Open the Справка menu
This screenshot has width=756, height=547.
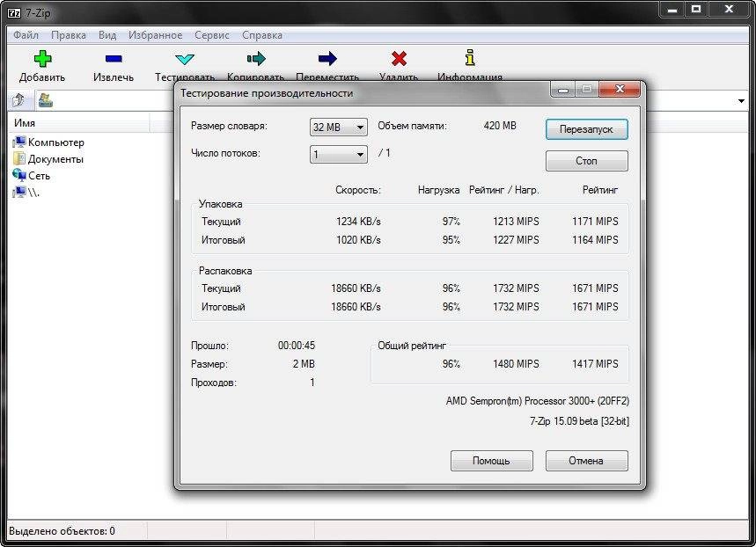[x=261, y=35]
